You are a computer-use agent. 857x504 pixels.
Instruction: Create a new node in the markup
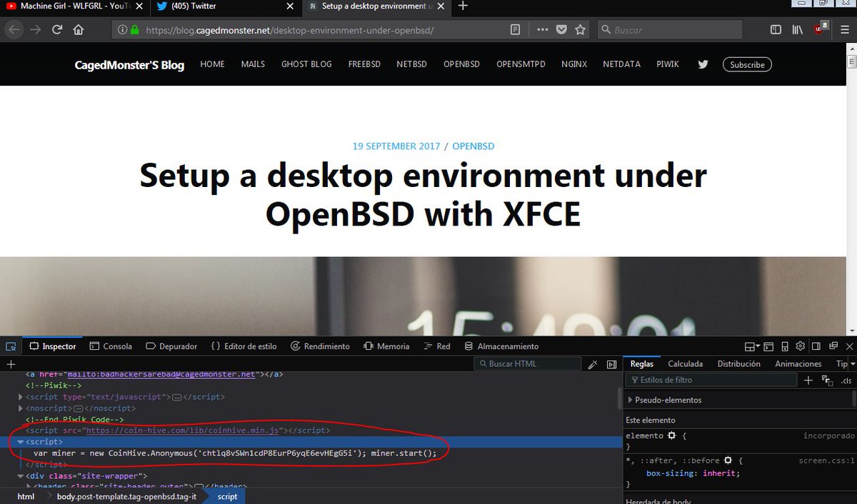(11, 364)
